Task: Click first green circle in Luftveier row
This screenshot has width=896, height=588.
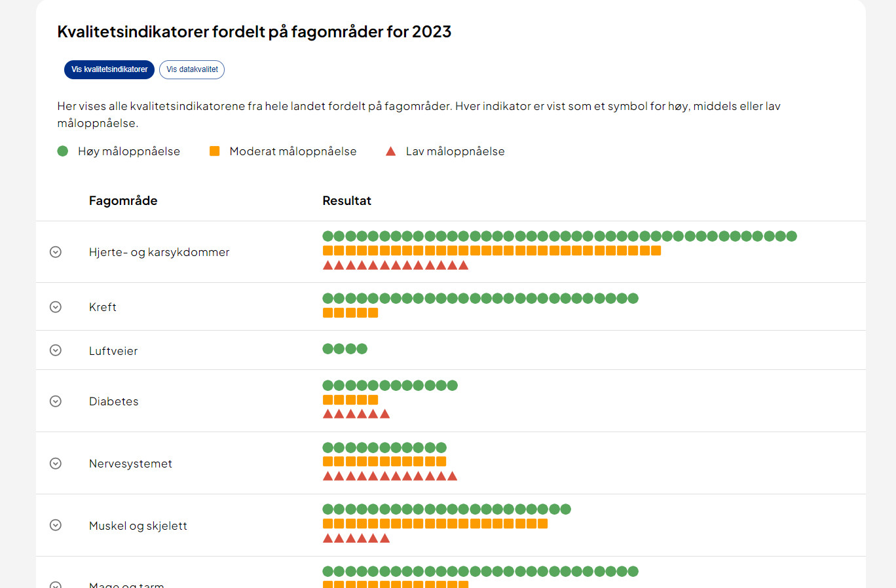Action: 328,349
